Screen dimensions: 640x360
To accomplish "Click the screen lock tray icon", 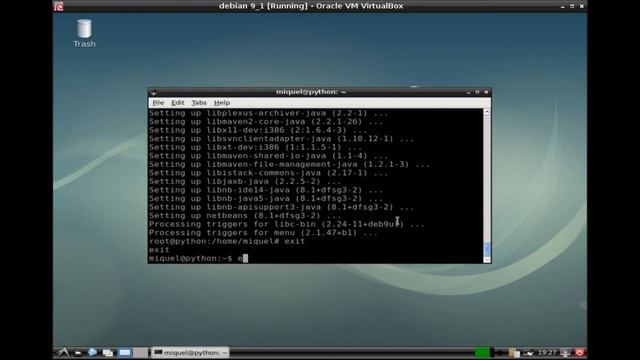I will point(566,353).
